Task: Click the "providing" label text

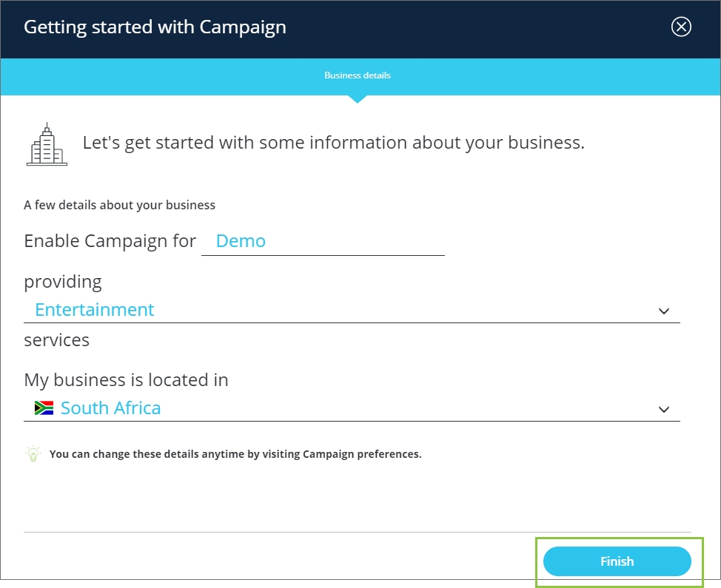Action: pyautogui.click(x=63, y=282)
